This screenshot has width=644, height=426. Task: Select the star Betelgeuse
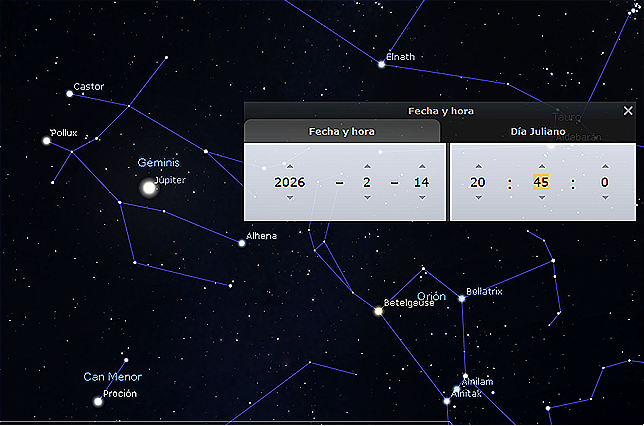378,311
